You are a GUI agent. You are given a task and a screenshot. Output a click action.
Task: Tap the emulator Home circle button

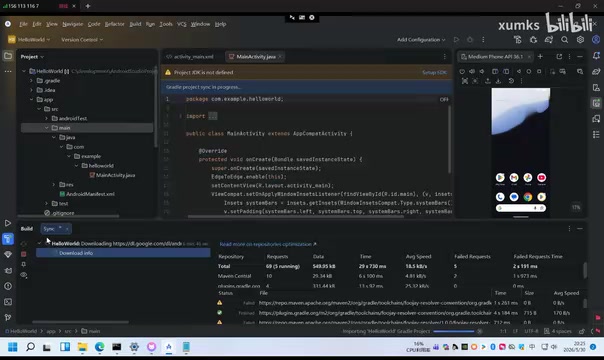click(x=529, y=72)
